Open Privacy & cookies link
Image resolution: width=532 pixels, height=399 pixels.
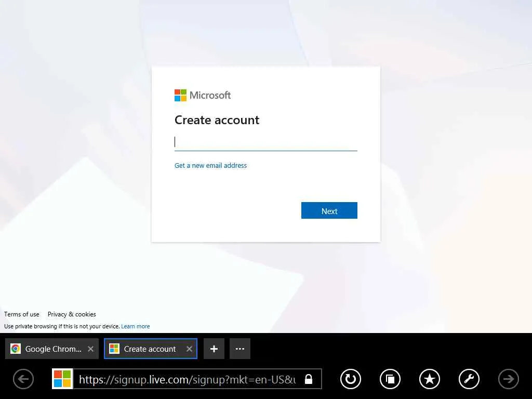pyautogui.click(x=72, y=314)
